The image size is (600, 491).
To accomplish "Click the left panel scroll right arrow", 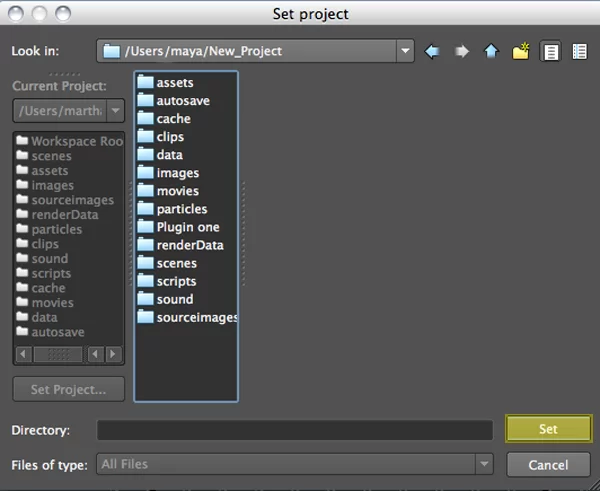I will (x=112, y=354).
